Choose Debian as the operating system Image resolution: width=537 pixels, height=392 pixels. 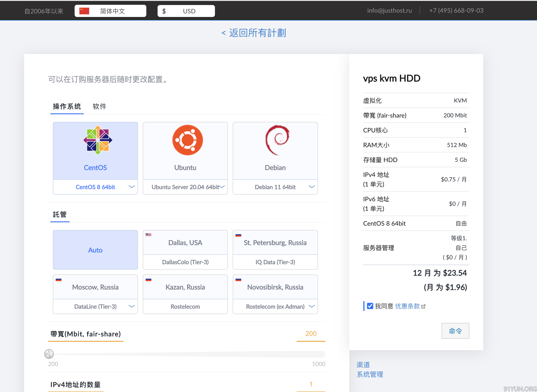click(x=275, y=151)
